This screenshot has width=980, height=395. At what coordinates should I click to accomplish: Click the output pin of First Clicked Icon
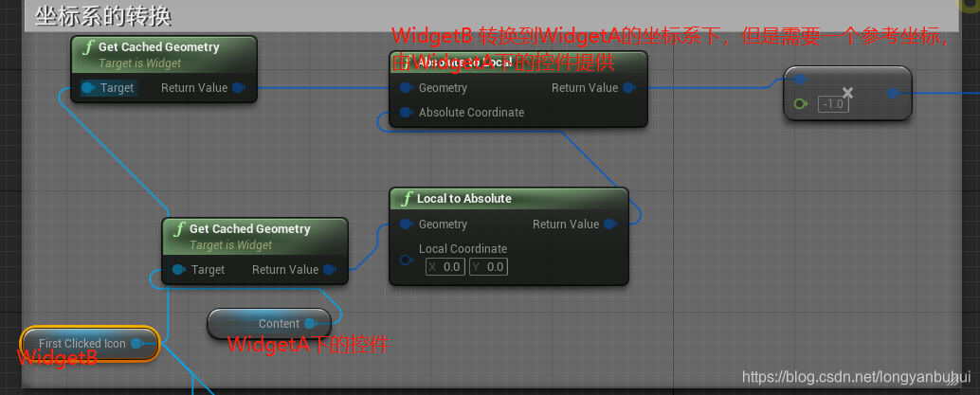tap(136, 344)
